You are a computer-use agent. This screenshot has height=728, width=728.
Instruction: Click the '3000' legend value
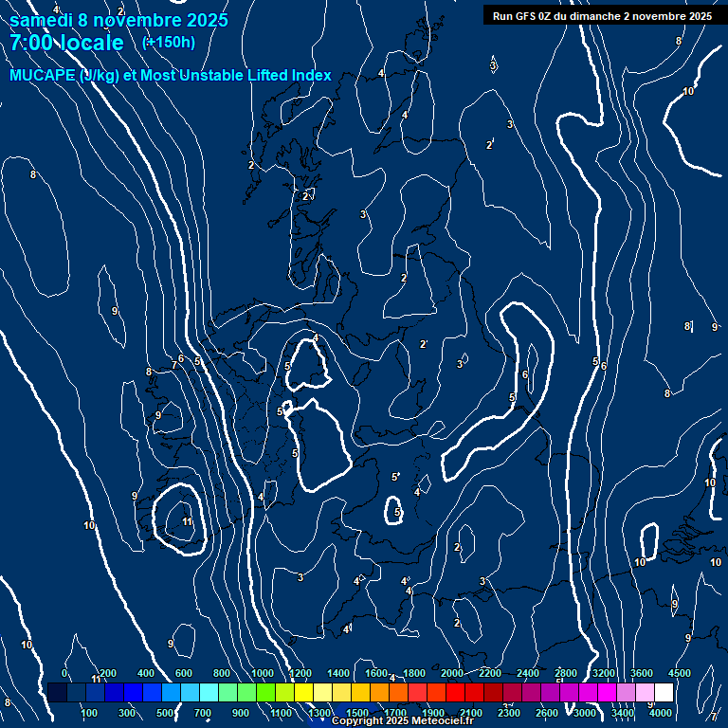585,713
